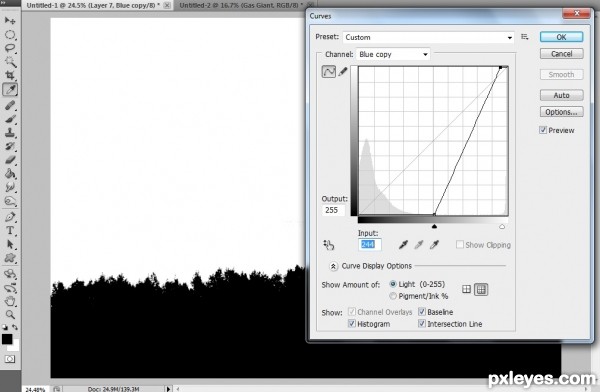
Task: Switch to the Untitled-2 Gas Giant tab
Action: [x=240, y=5]
